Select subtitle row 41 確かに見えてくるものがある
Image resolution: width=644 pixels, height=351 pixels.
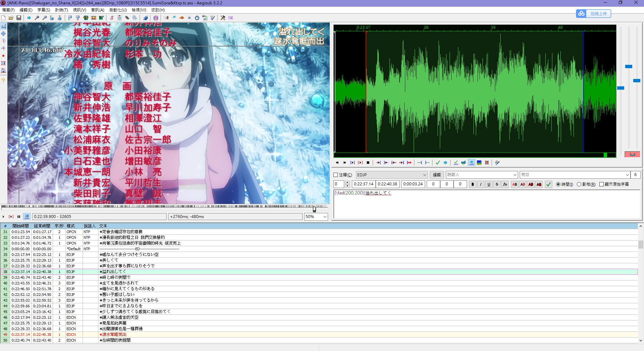coord(319,289)
